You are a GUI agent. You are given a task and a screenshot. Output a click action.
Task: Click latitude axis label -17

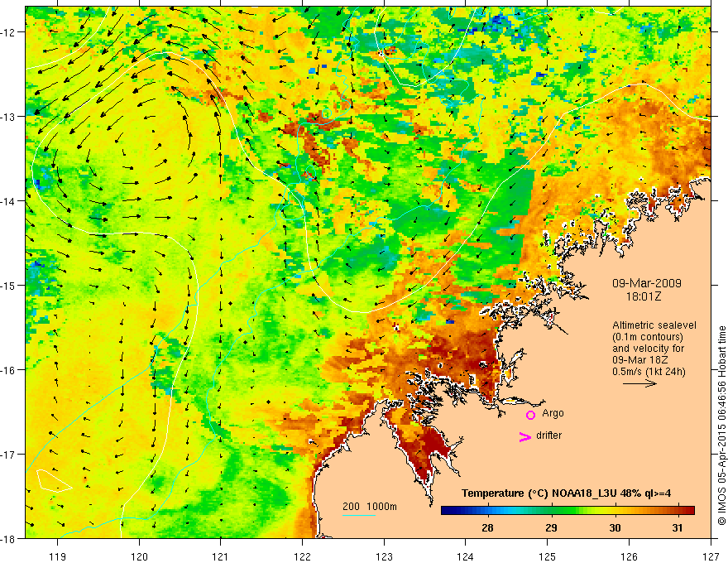(x=9, y=455)
